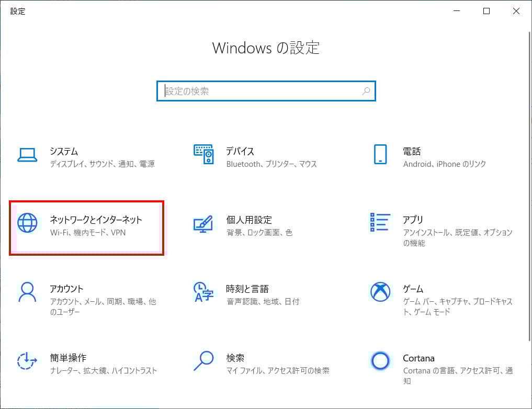Image resolution: width=532 pixels, height=409 pixels.
Task: Click text ゲーム バー、キャプチャ、ブロードキャスト
Action: 458,306
